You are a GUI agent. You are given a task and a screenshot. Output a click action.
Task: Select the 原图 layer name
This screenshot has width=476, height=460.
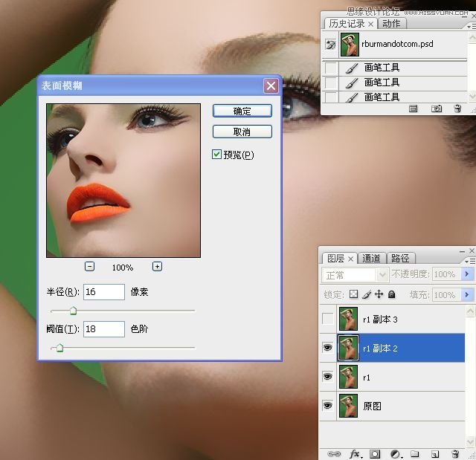tap(372, 406)
